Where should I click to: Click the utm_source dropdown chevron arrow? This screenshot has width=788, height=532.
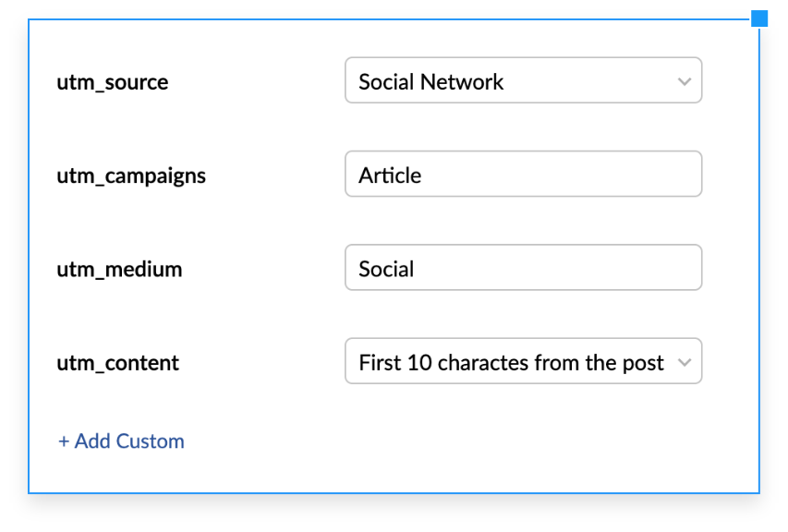coord(684,80)
